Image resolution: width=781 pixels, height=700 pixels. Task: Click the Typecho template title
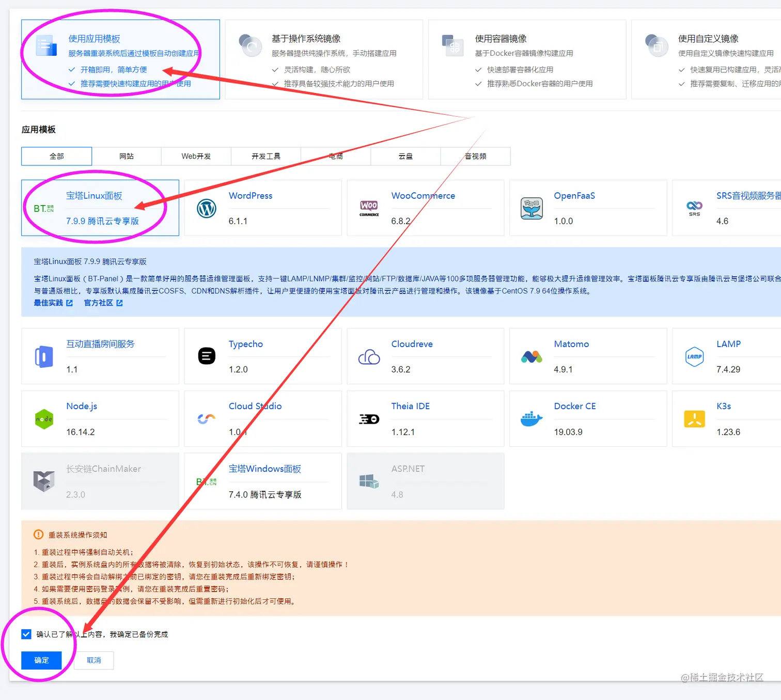tap(246, 344)
